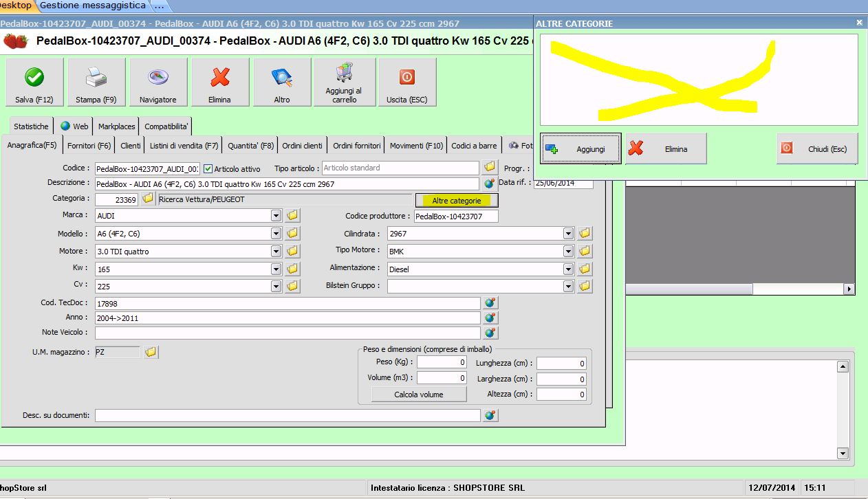
Task: Open the folder icon beside Tipo Motore
Action: tap(585, 251)
